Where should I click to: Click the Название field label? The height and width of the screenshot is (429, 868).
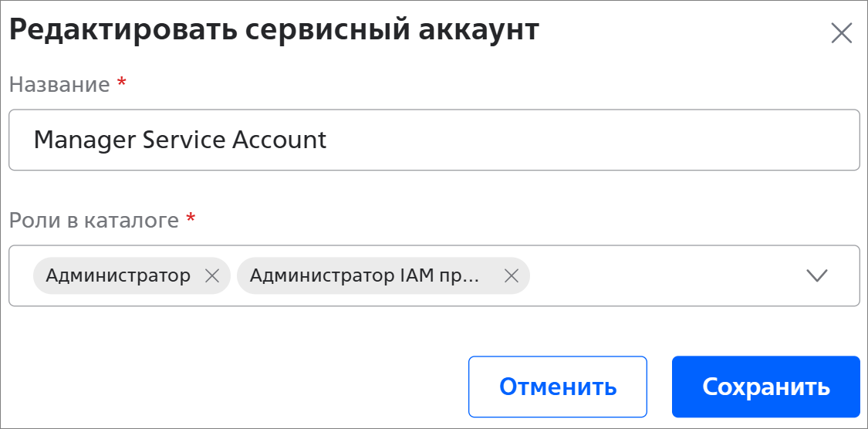[59, 84]
